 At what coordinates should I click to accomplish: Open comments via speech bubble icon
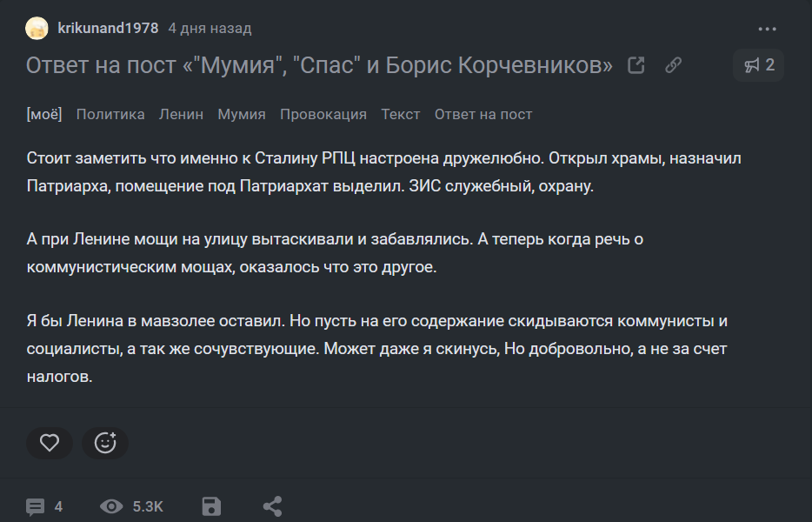[x=36, y=506]
